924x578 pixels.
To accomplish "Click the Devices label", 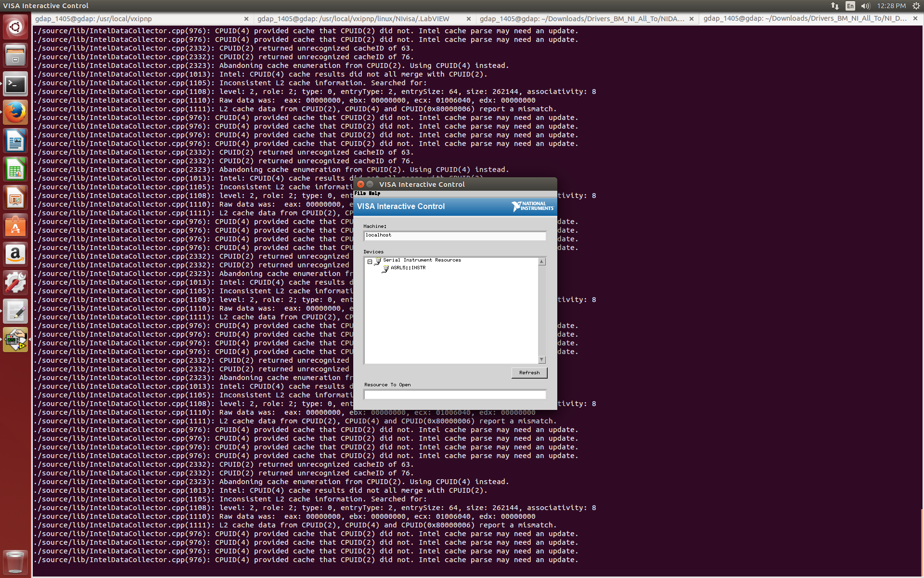I will click(x=373, y=251).
